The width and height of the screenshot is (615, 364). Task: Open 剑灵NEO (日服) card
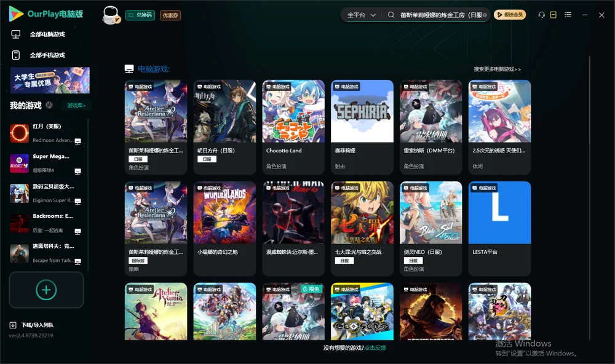(431, 229)
